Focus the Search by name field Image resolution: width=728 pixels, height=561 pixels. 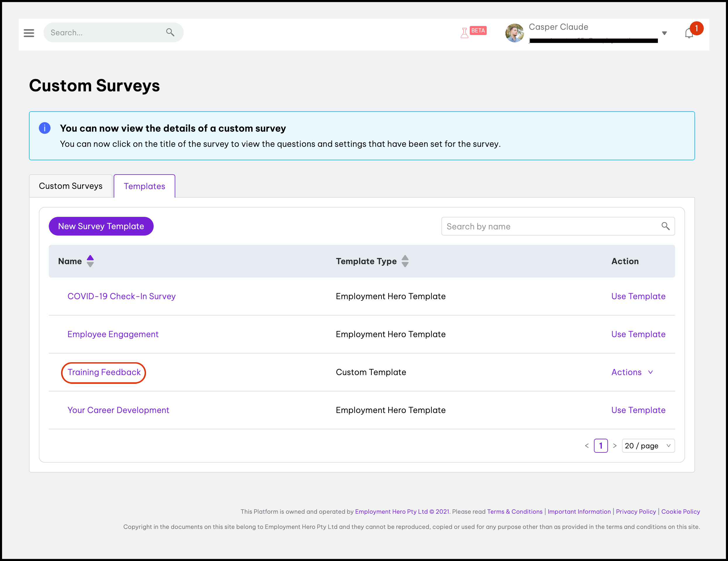click(x=550, y=226)
